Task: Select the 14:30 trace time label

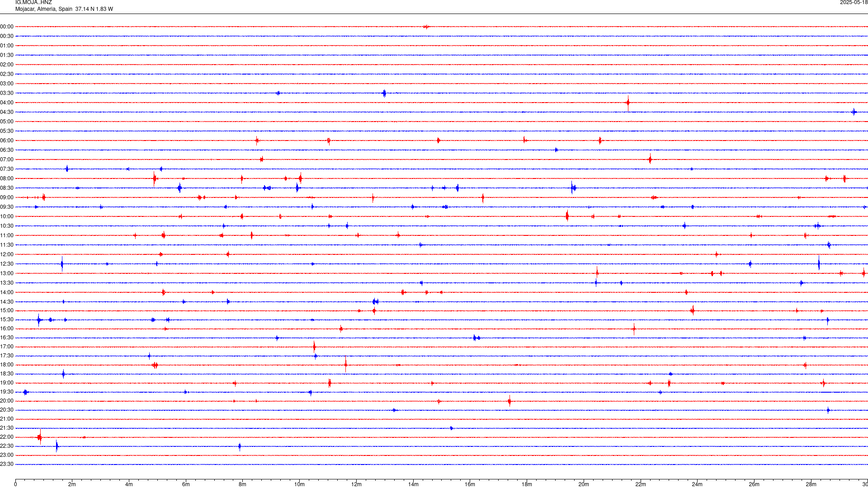Action: click(x=7, y=302)
